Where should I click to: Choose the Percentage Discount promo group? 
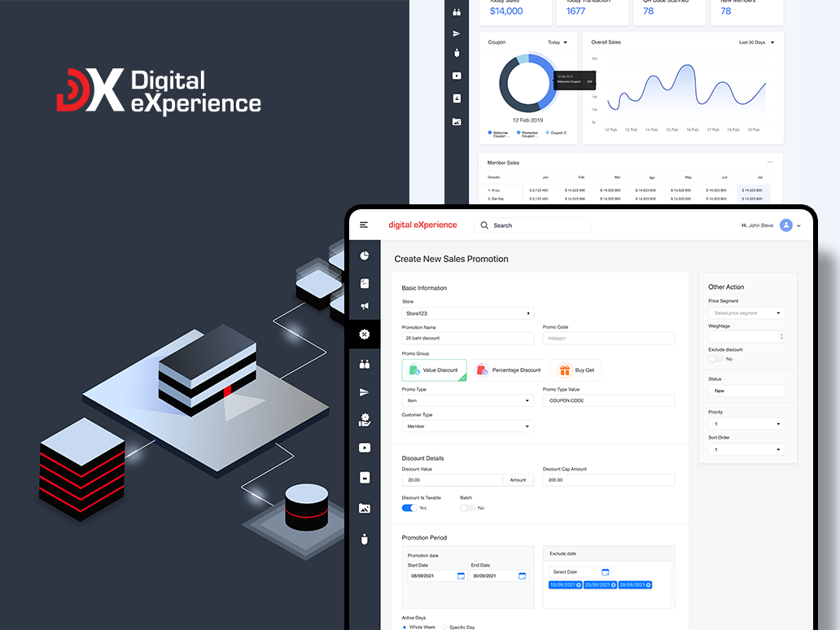coord(509,370)
